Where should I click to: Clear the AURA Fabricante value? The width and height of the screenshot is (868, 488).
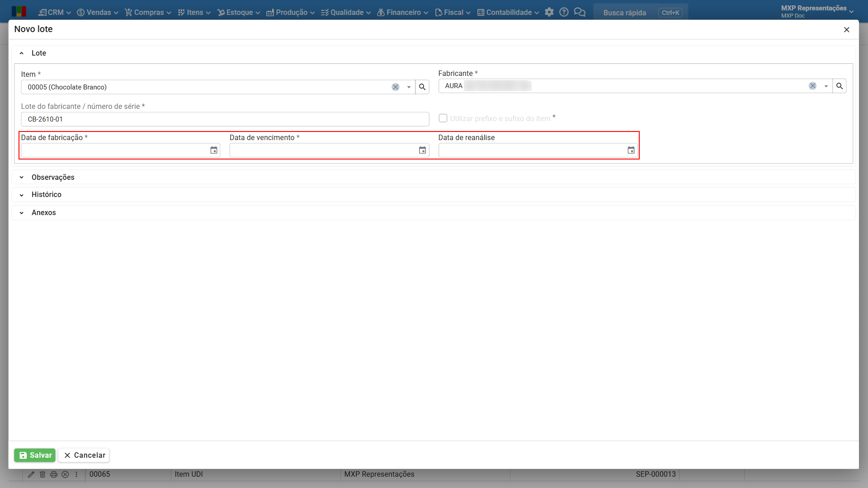click(813, 86)
